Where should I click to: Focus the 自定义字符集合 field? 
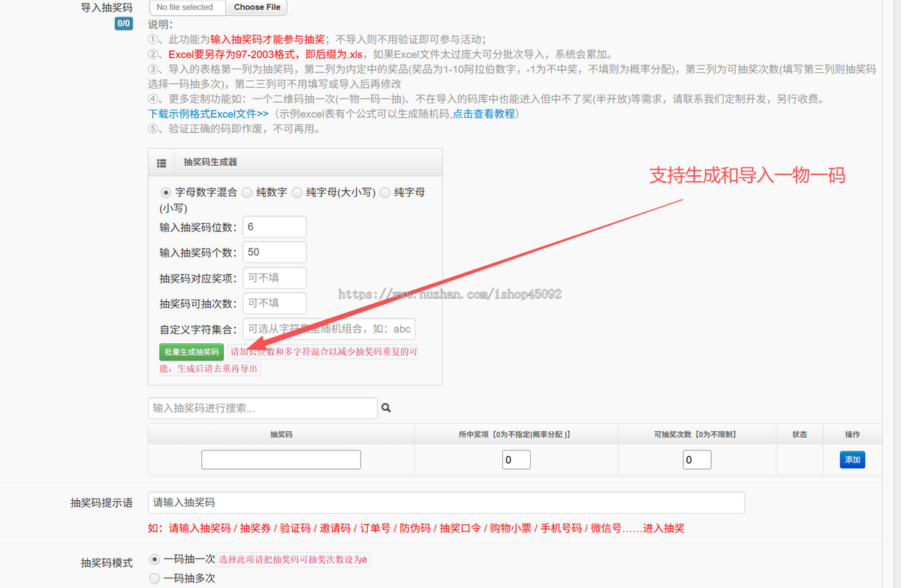click(x=329, y=329)
